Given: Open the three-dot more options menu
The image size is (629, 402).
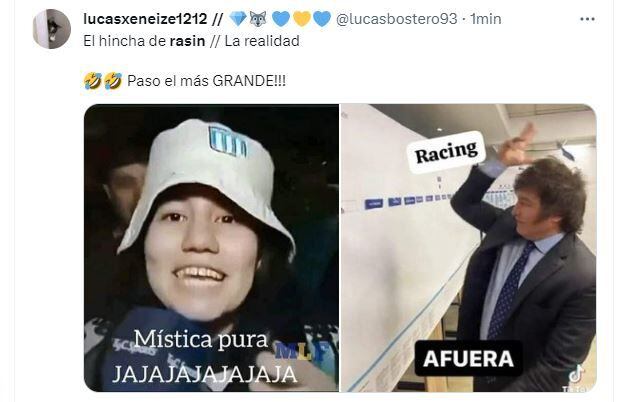Looking at the screenshot, I should [x=587, y=19].
